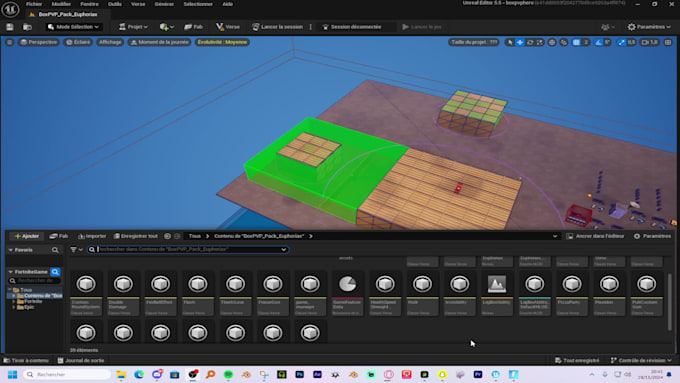Click Ancrer dans l'éditeur button

(x=595, y=236)
